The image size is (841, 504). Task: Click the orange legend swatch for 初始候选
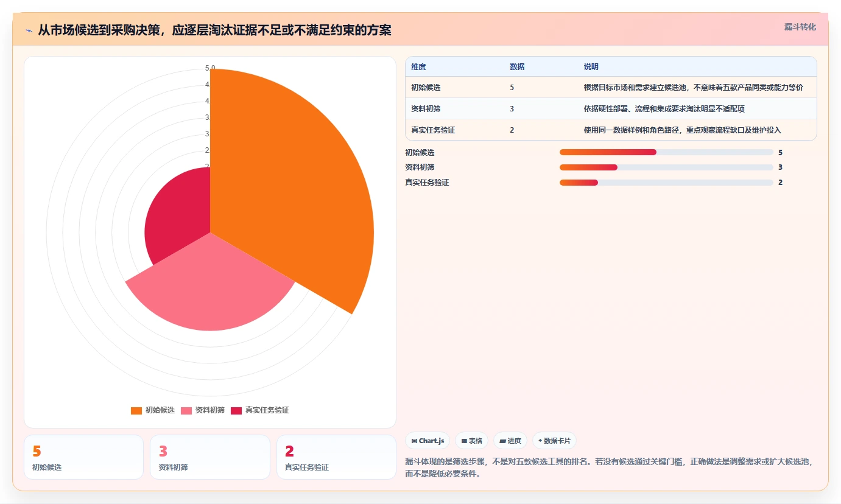tap(136, 410)
